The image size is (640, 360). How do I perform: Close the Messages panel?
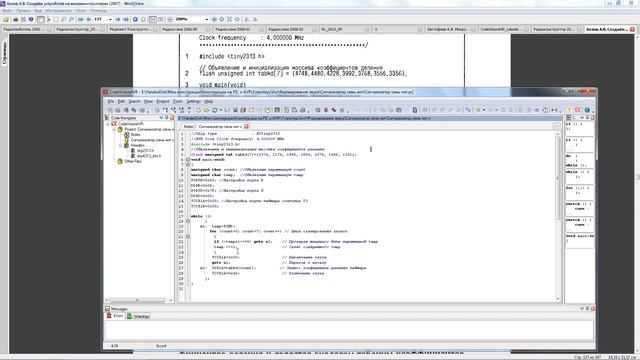coord(592,309)
